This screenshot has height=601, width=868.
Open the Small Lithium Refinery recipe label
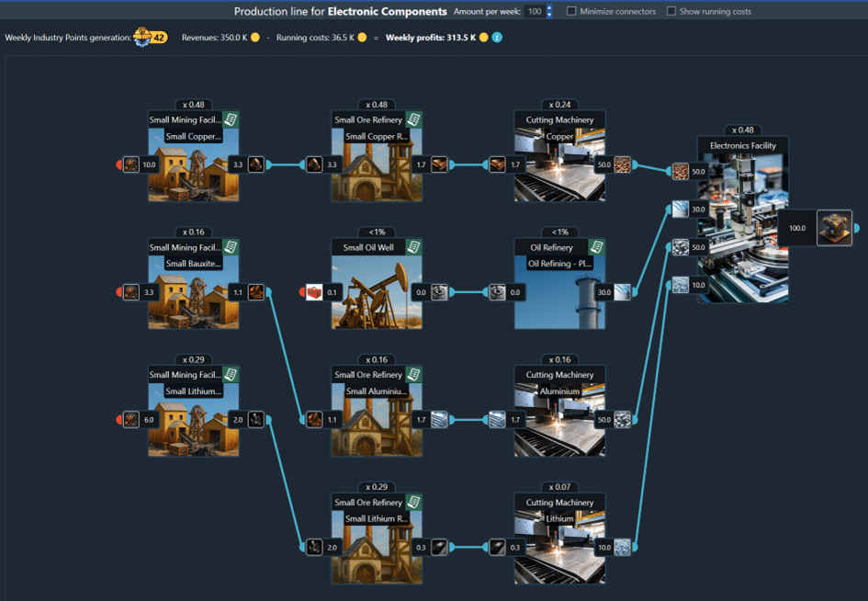pyautogui.click(x=377, y=518)
